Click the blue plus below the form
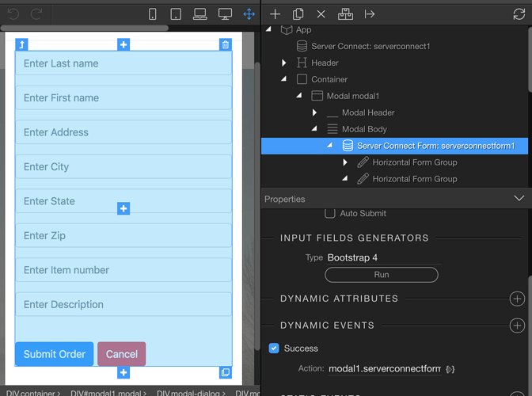532x396 pixels. (x=123, y=372)
